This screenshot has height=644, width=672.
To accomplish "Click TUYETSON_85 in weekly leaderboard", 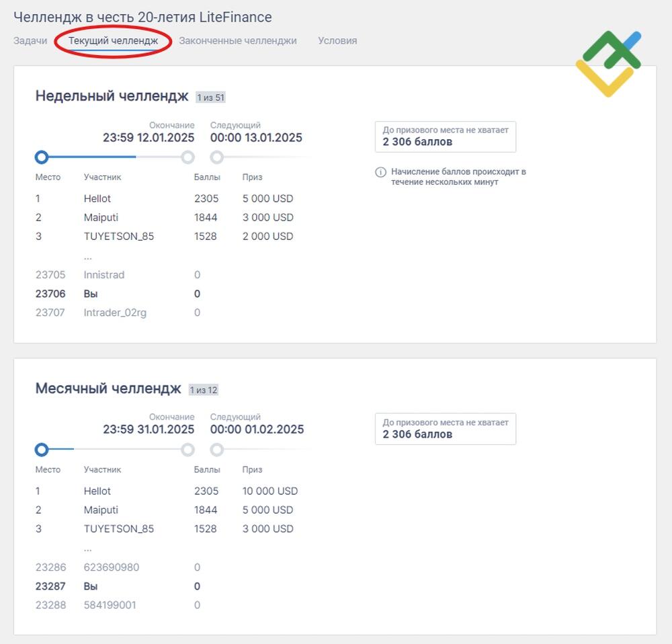I will point(119,236).
